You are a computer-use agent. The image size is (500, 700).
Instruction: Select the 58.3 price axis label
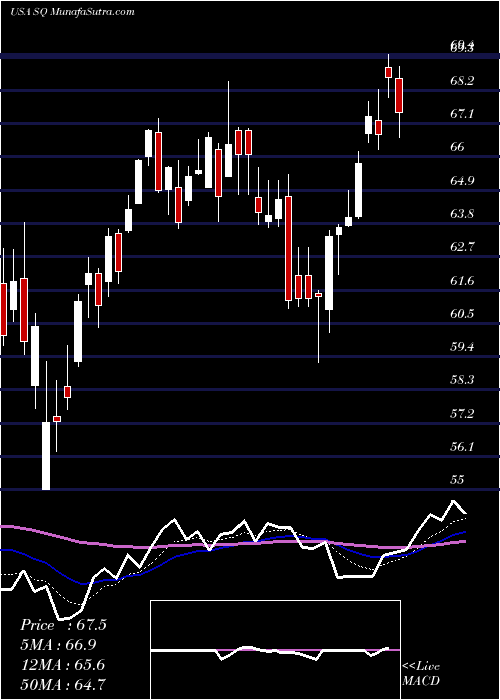coord(462,380)
